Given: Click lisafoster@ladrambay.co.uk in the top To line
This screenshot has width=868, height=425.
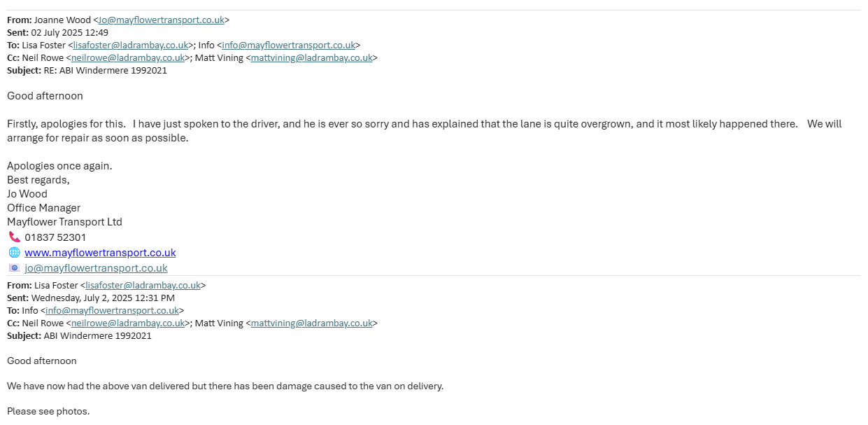Looking at the screenshot, I should (130, 45).
